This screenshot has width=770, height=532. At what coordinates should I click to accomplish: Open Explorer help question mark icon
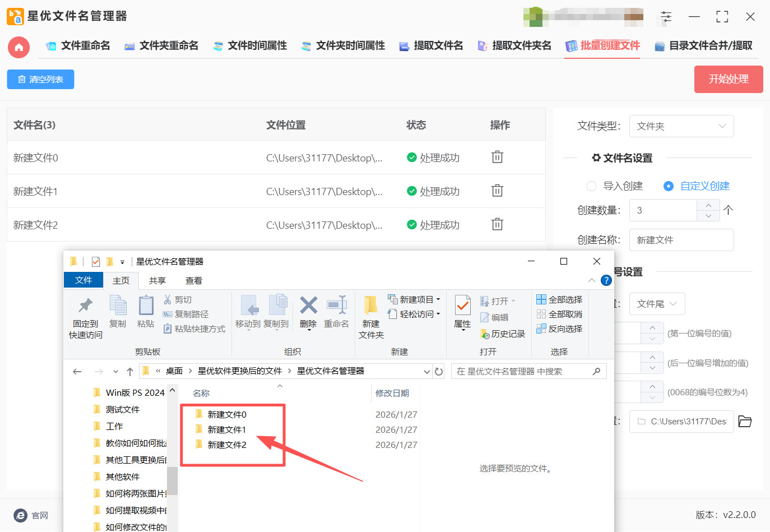(606, 280)
